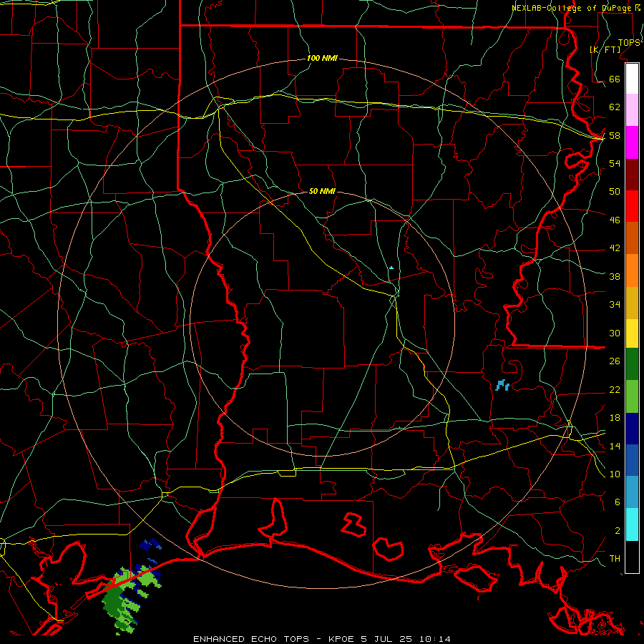This screenshot has height=644, width=644.
Task: Click the isolated navy echo above green cluster
Action: [x=150, y=545]
